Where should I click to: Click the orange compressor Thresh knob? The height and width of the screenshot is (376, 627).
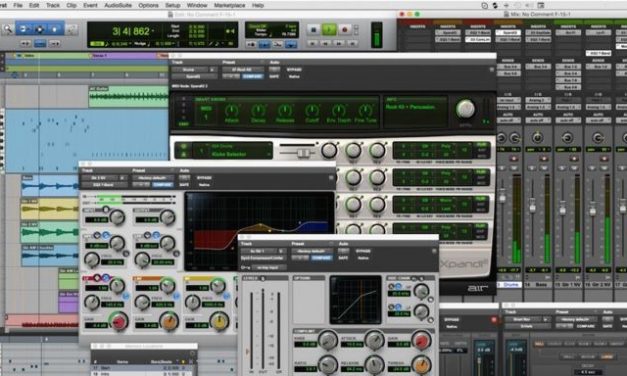pos(421,364)
